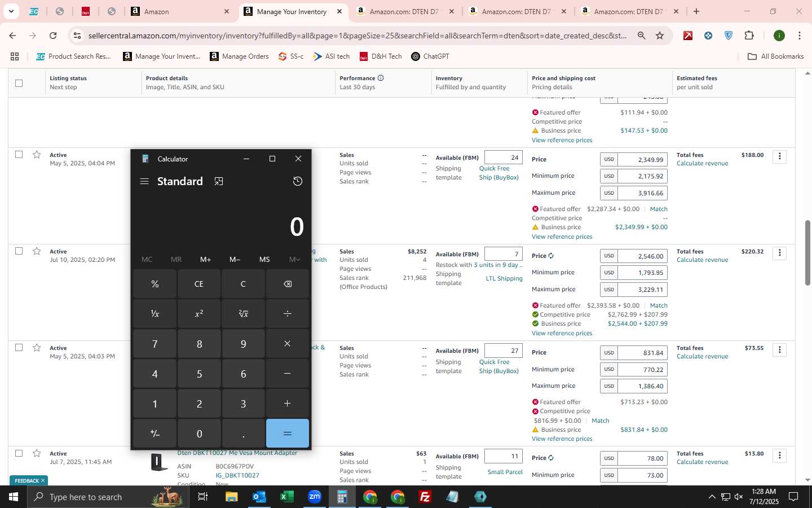This screenshot has height=508, width=812.
Task: Click the Small Parcel shipping template link
Action: point(505,472)
